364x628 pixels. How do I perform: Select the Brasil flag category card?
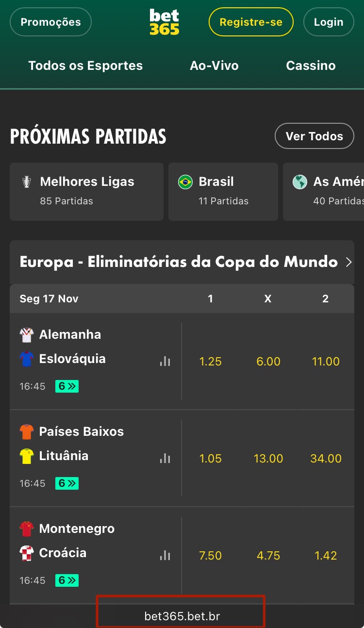click(x=223, y=191)
